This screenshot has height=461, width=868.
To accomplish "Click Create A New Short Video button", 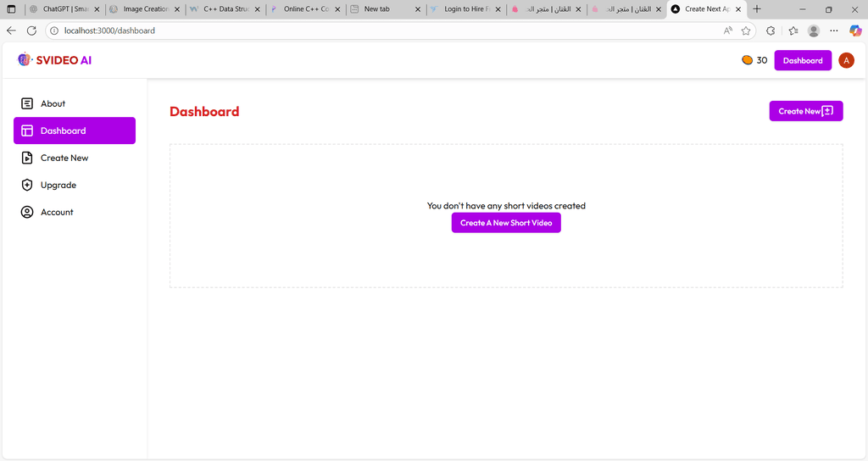I will click(x=506, y=223).
